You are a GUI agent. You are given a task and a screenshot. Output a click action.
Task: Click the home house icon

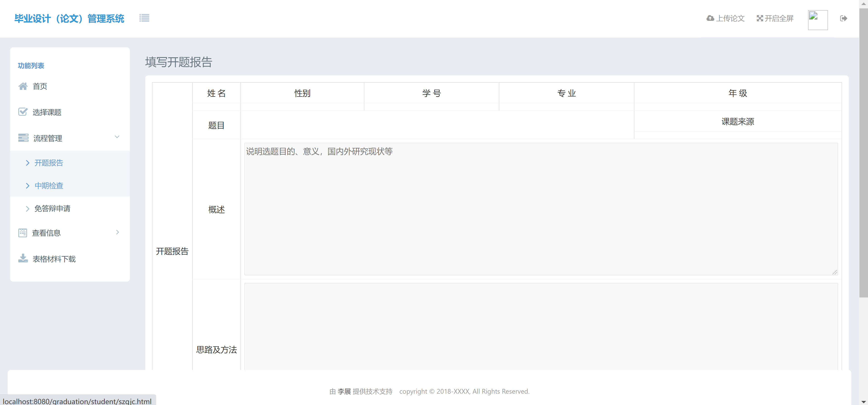click(23, 86)
